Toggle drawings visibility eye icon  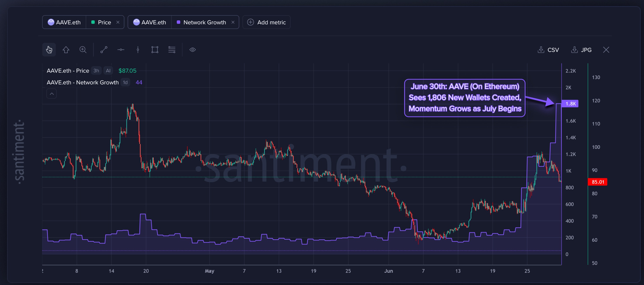193,50
